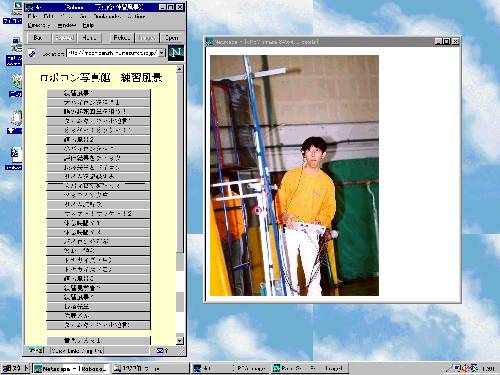
Task: Open the File menu
Action: pos(32,16)
